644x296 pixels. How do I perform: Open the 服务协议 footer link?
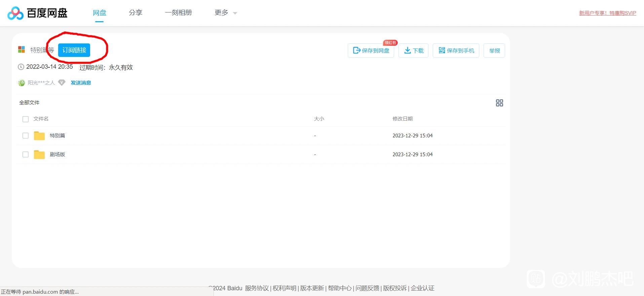(257, 288)
